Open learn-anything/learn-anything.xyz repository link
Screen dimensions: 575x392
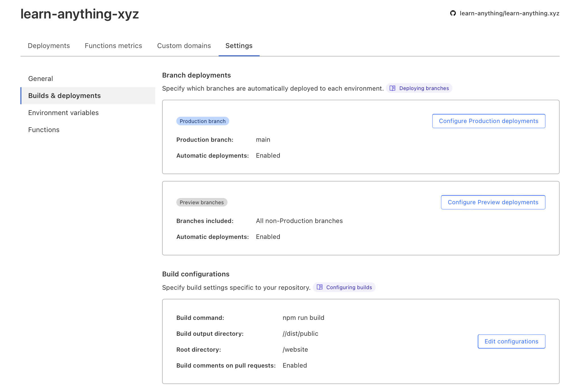point(509,13)
